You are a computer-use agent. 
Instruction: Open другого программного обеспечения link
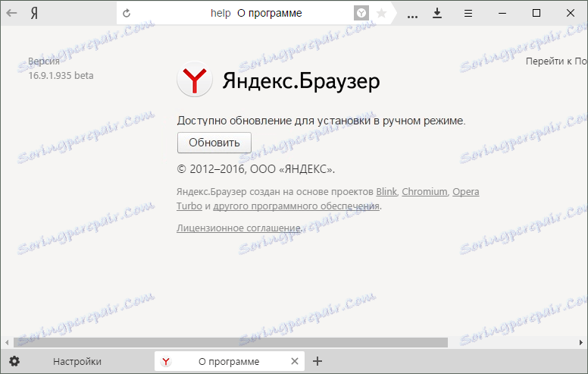[x=296, y=206]
